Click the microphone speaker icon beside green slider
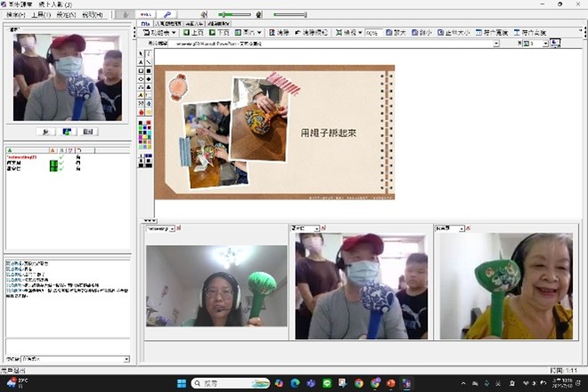 click(204, 14)
